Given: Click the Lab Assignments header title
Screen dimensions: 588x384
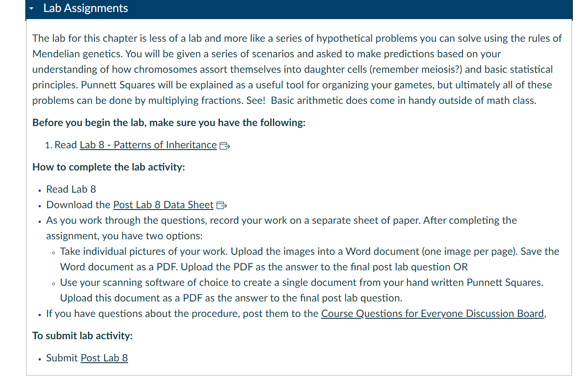Looking at the screenshot, I should click(x=86, y=8).
